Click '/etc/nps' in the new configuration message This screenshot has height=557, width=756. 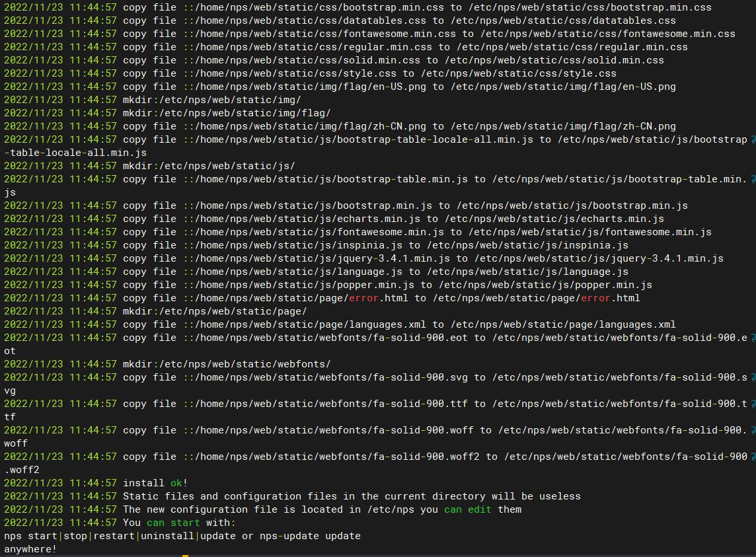[x=391, y=509]
